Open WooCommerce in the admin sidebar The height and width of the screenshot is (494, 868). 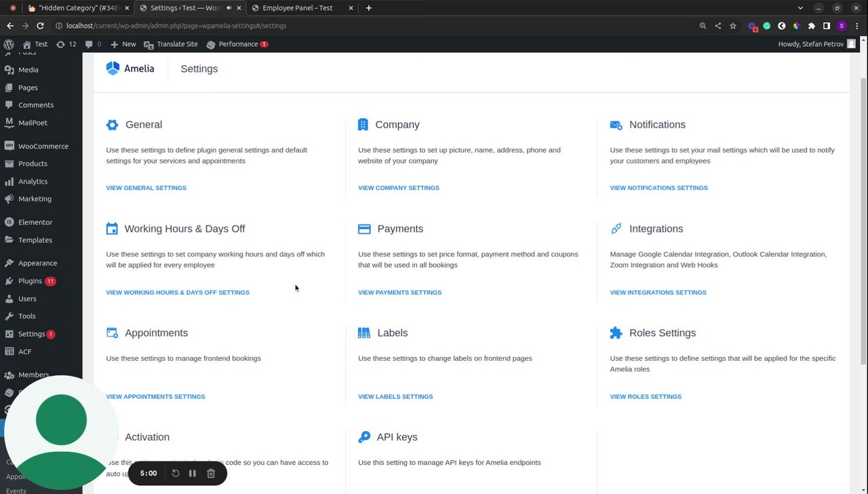43,146
